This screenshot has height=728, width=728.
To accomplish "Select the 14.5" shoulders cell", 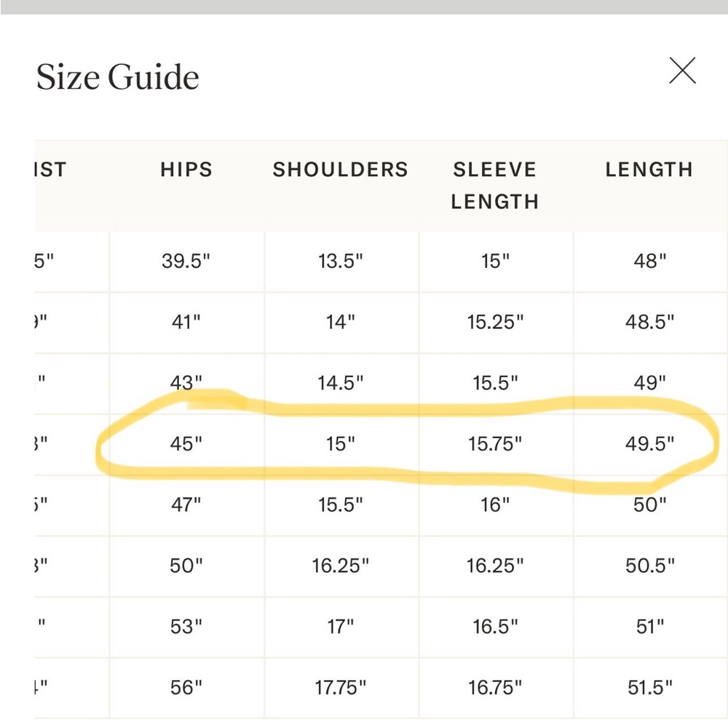I will coord(340,383).
